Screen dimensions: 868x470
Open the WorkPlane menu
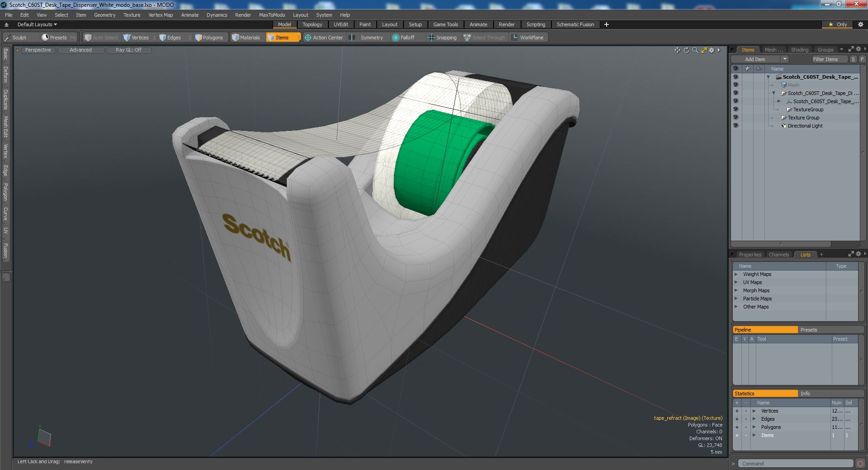pos(528,38)
